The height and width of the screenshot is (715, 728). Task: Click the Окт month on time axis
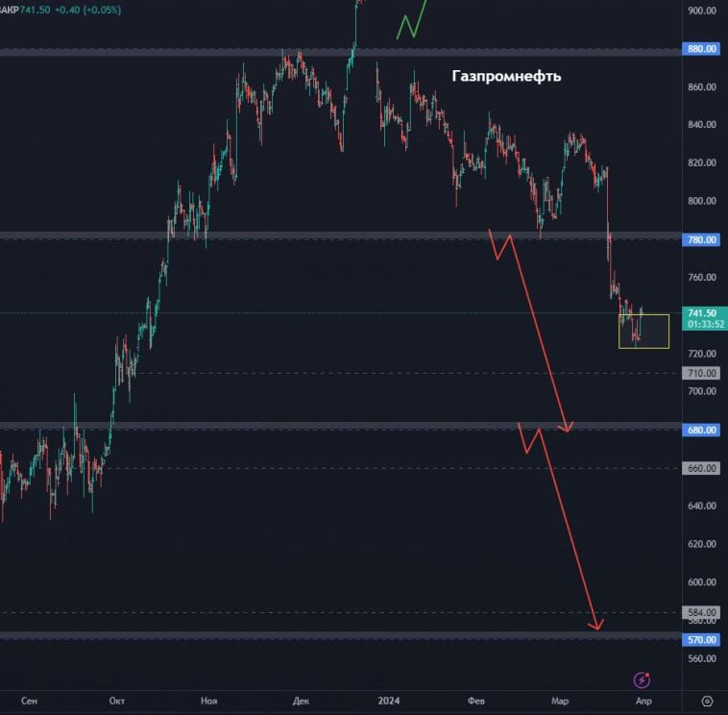click(116, 701)
